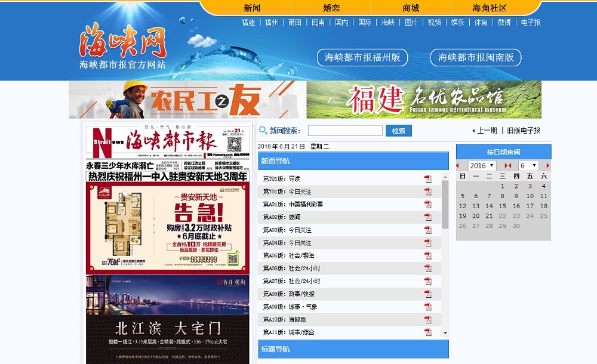597x364 pixels.
Task: Select 闽南 in the sub navigation
Action: click(x=318, y=23)
